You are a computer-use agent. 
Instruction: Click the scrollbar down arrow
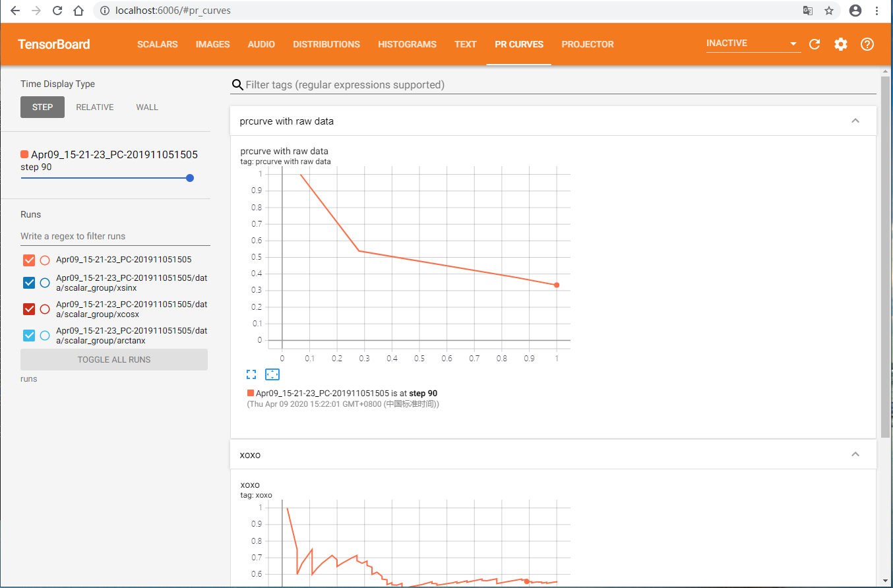[x=885, y=581]
